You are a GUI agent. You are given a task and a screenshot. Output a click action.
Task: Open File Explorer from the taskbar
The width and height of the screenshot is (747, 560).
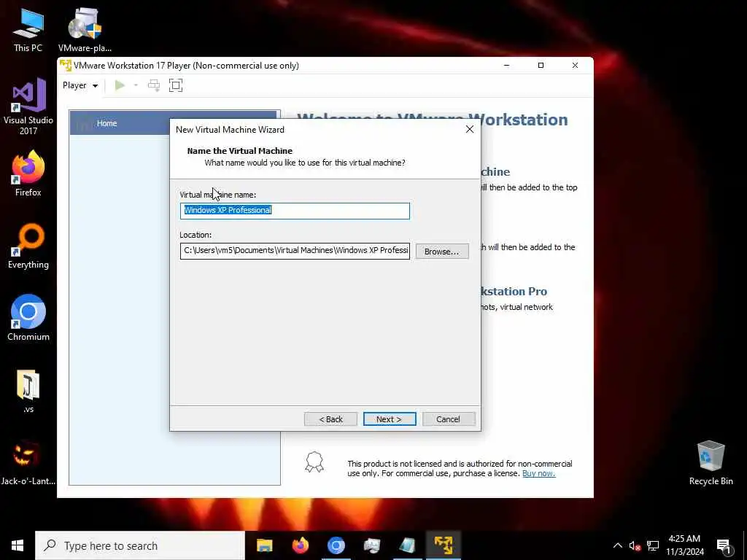point(264,545)
